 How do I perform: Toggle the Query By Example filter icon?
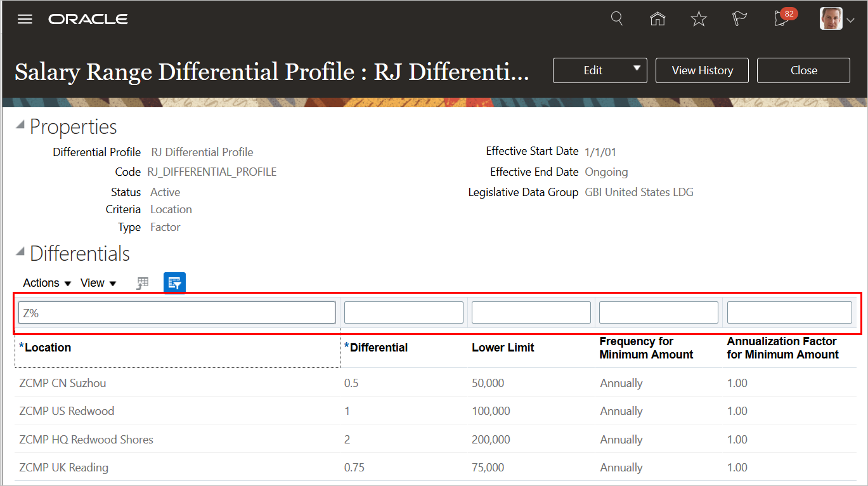[174, 283]
